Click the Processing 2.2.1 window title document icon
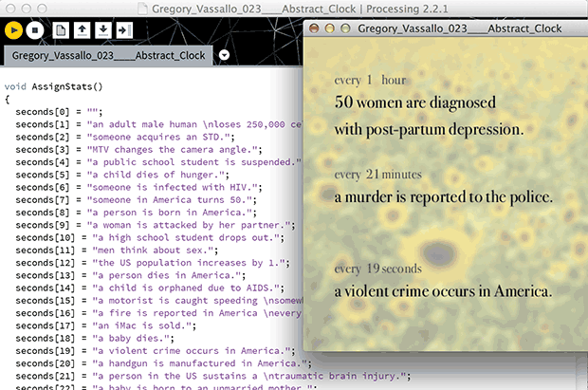 click(x=142, y=9)
